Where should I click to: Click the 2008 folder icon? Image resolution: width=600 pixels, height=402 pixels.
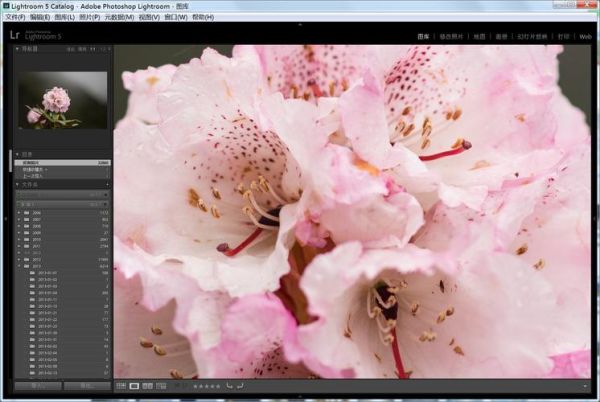[27, 226]
